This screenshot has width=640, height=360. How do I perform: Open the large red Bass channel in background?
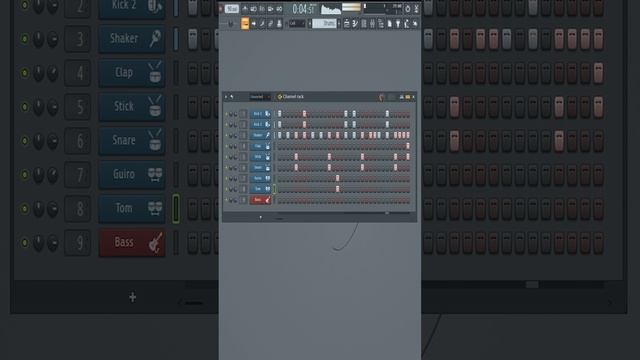pos(132,242)
